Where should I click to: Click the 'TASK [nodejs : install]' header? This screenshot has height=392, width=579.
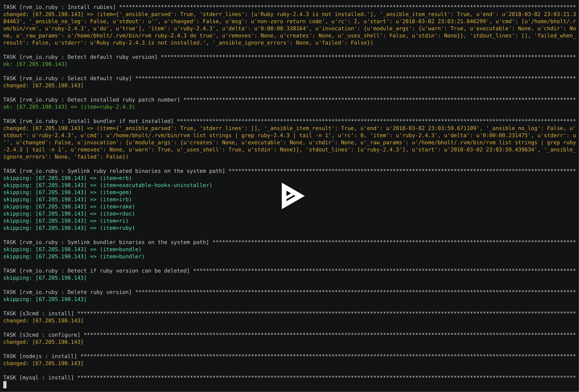(40, 356)
